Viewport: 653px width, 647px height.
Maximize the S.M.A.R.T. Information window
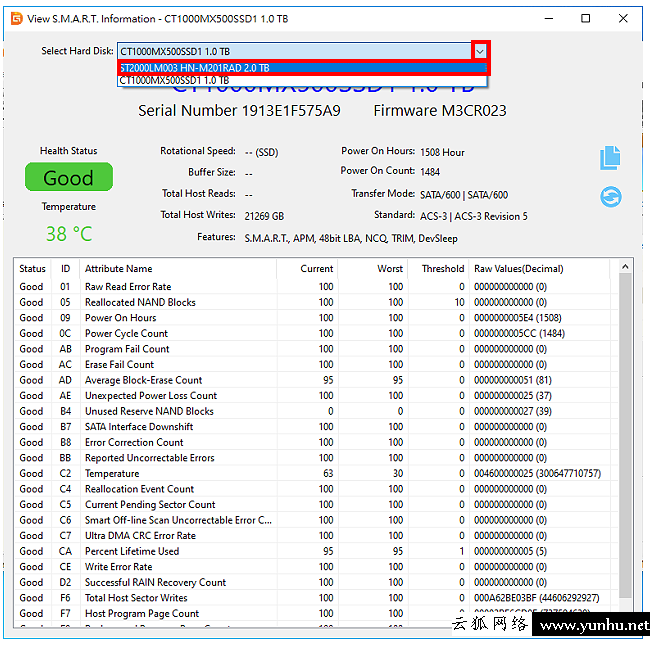point(586,19)
